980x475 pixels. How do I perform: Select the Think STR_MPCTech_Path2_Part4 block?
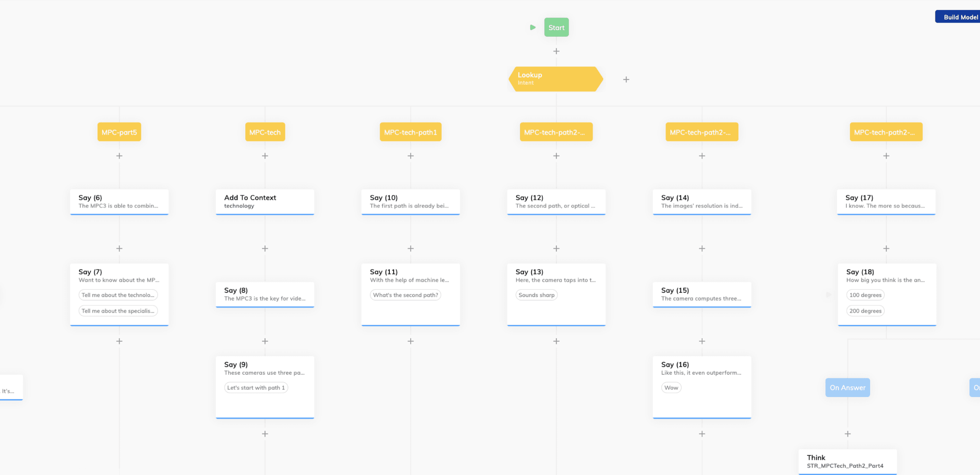tap(847, 461)
